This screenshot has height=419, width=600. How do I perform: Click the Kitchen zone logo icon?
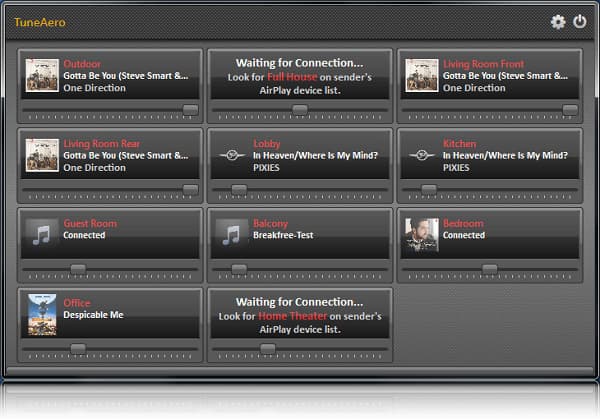tap(422, 155)
